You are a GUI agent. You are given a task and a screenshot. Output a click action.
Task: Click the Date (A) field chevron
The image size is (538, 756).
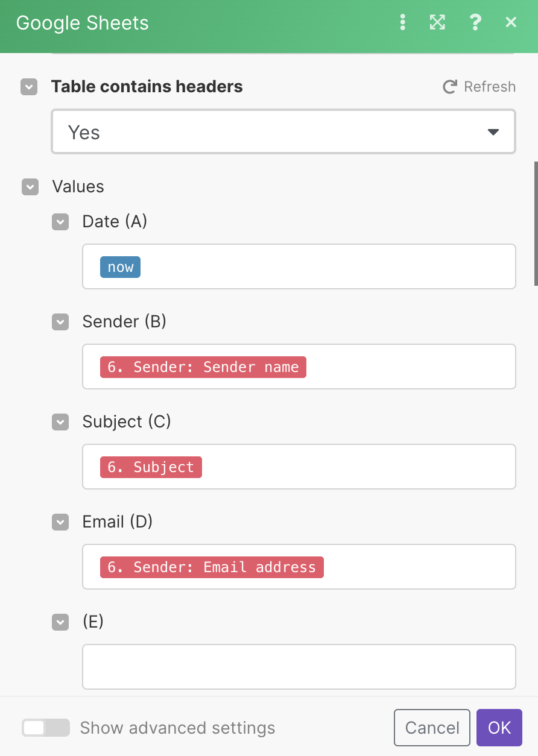(x=60, y=222)
